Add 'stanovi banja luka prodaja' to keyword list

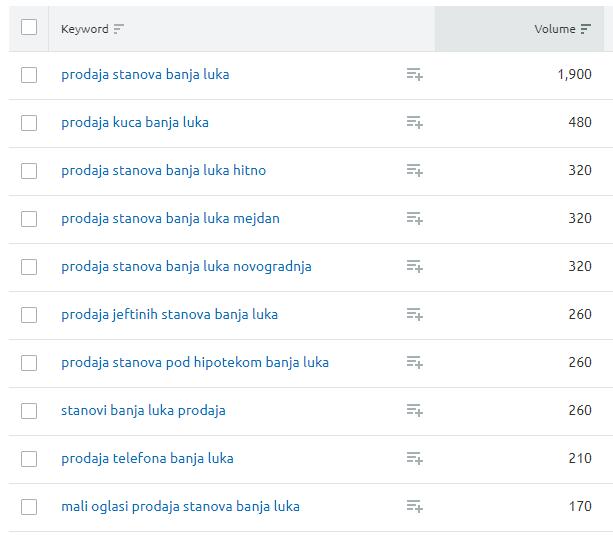click(x=414, y=411)
